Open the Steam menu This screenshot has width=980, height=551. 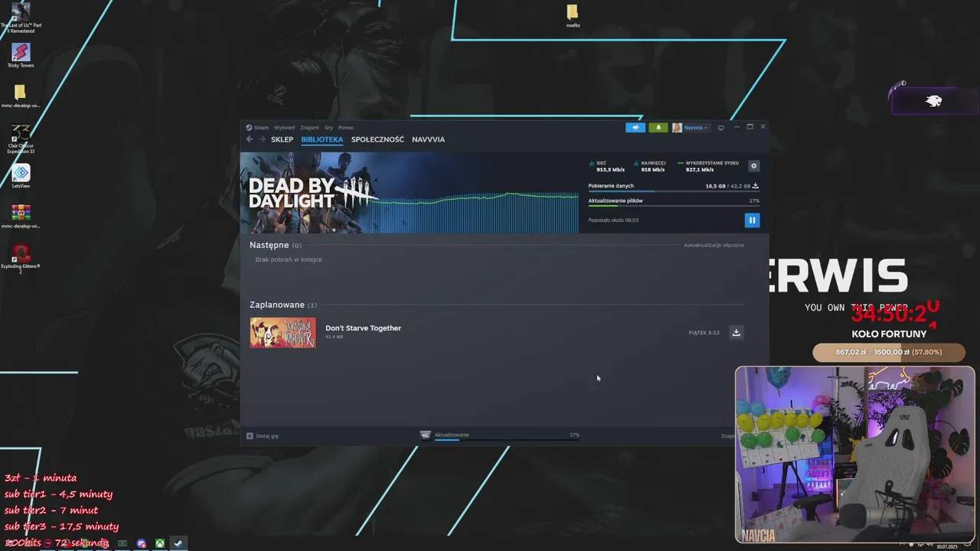(257, 128)
